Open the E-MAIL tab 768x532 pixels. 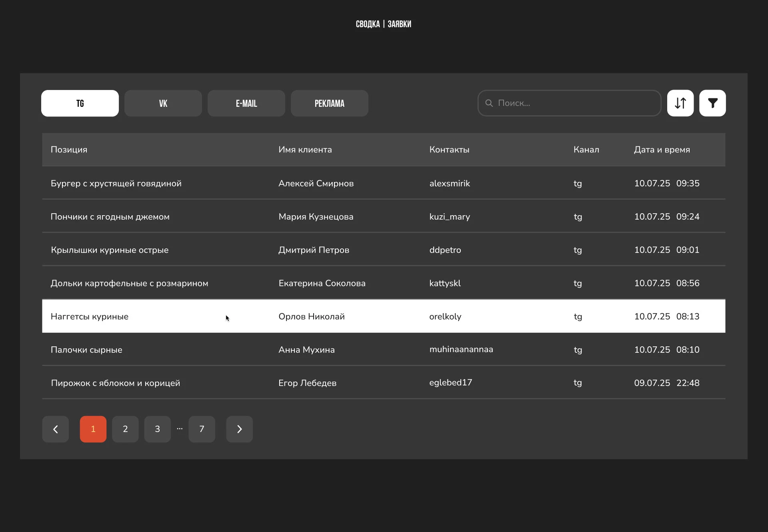coord(246,103)
